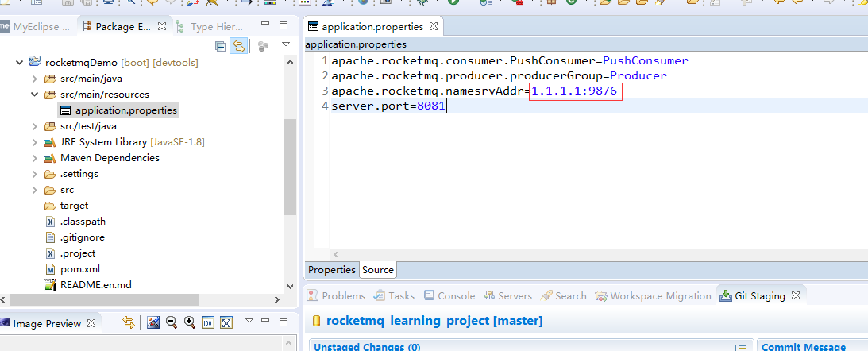Expand the .settings folder
The image size is (868, 351).
[x=34, y=174]
